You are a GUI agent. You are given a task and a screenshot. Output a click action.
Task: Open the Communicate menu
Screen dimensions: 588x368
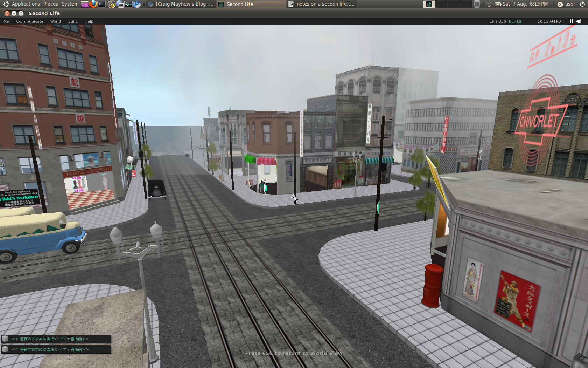click(30, 21)
